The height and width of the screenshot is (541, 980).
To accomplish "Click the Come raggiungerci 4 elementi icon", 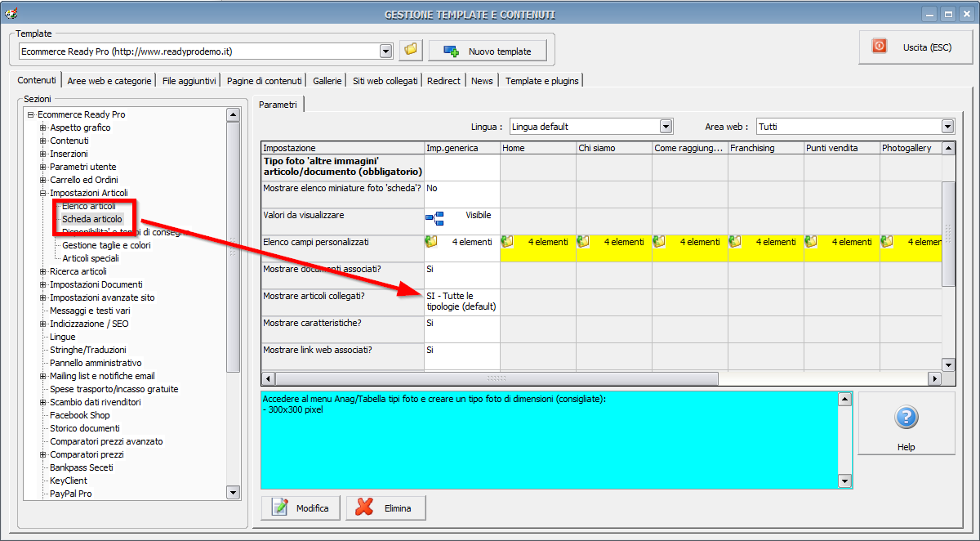I will click(659, 242).
